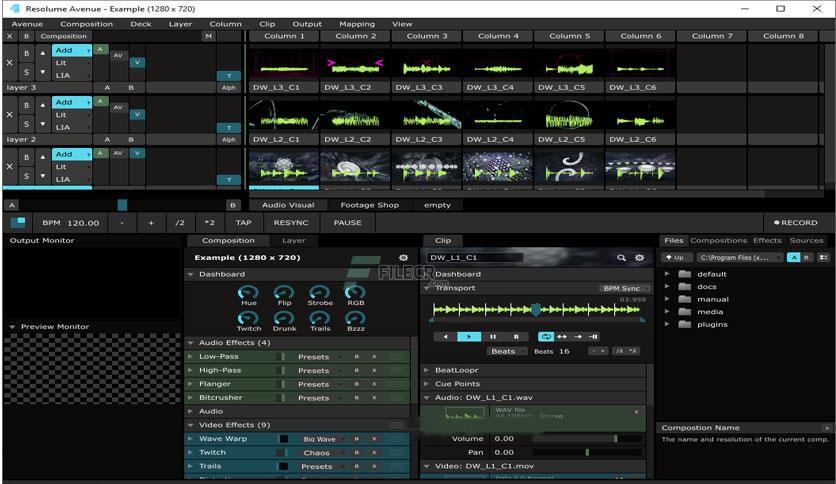The height and width of the screenshot is (484, 836).
Task: Switch to the Footage Shop deck tab
Action: coord(369,205)
